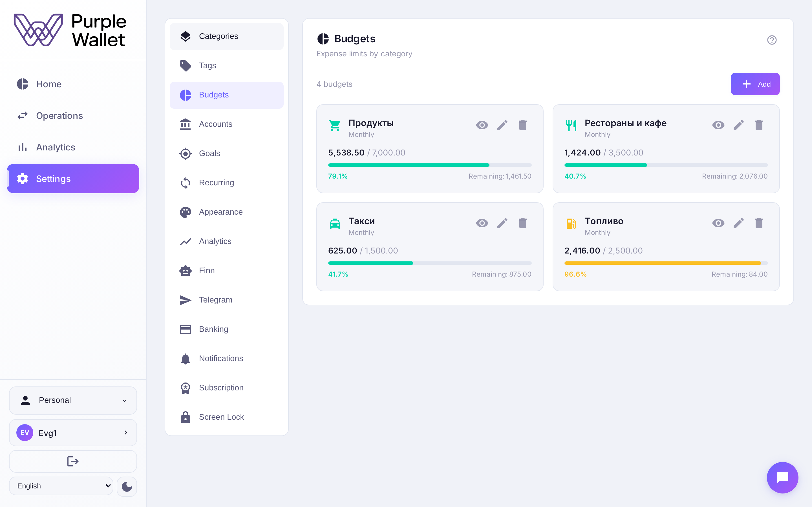Screen dimensions: 812x507
Task: Select the Такси budget card title
Action: pyautogui.click(x=361, y=221)
